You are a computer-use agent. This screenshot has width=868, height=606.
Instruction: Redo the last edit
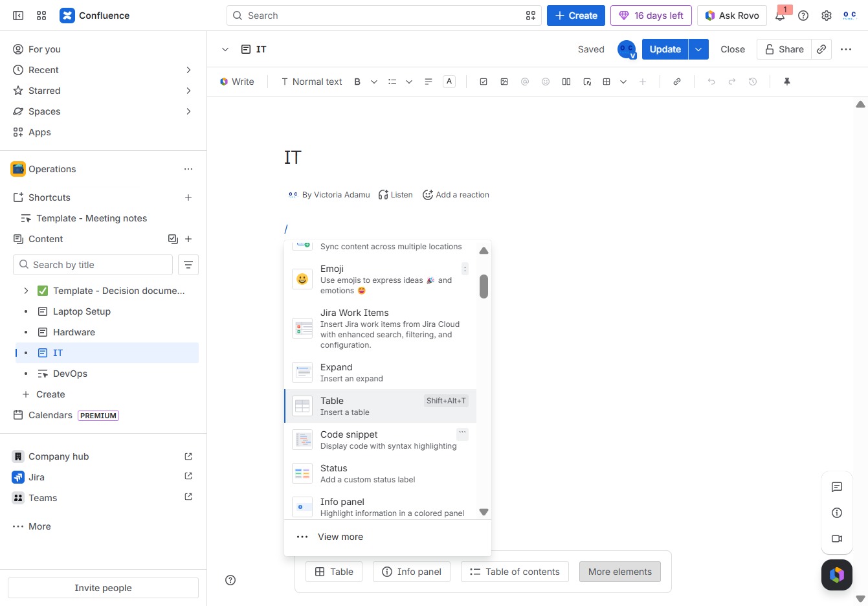(732, 82)
